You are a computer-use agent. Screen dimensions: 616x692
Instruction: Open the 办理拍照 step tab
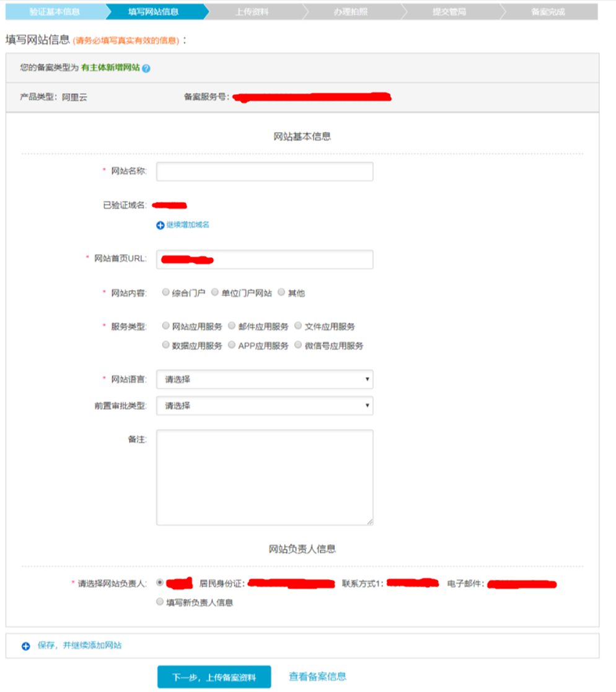click(351, 12)
